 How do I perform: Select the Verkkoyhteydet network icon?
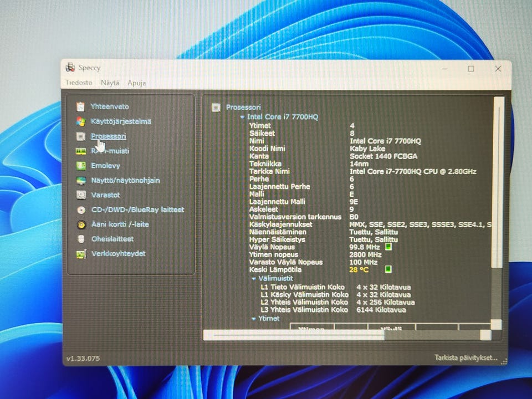point(81,254)
